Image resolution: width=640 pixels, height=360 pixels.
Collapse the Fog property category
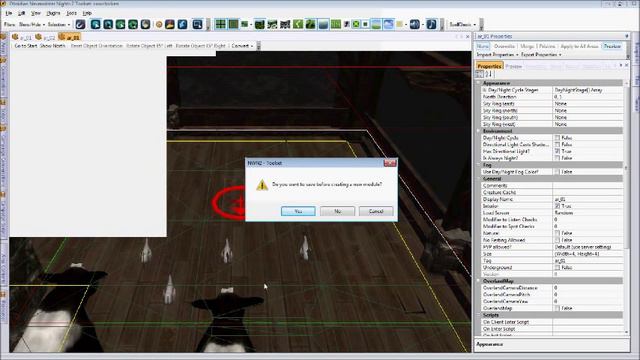tap(478, 165)
